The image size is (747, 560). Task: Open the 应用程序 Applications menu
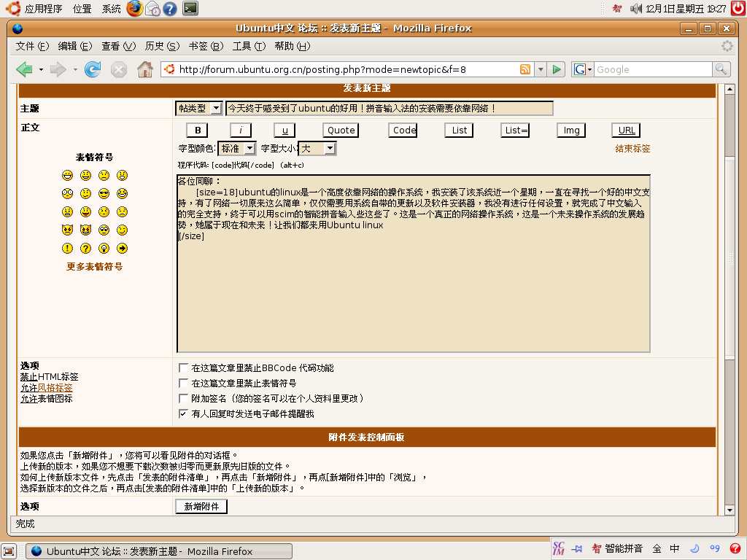[43, 9]
